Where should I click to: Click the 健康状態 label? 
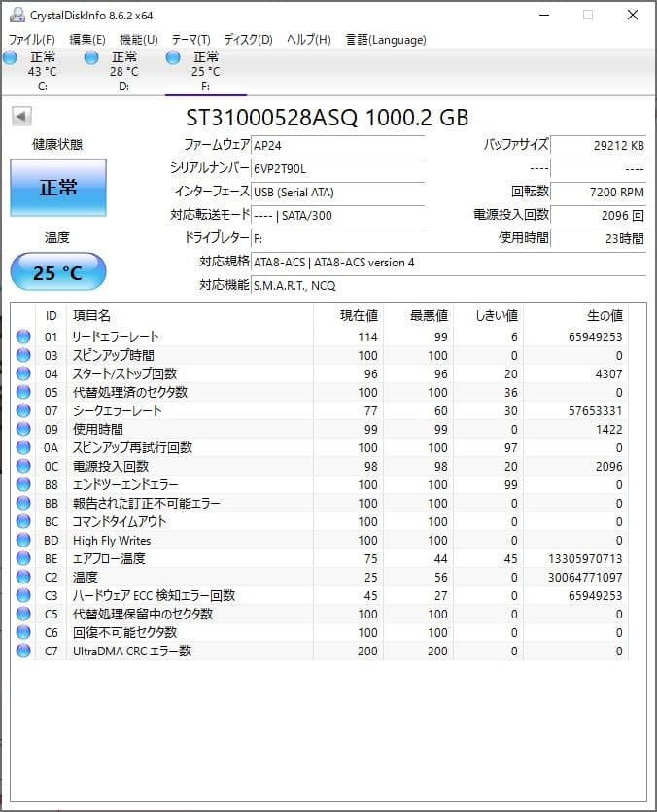coord(57,145)
